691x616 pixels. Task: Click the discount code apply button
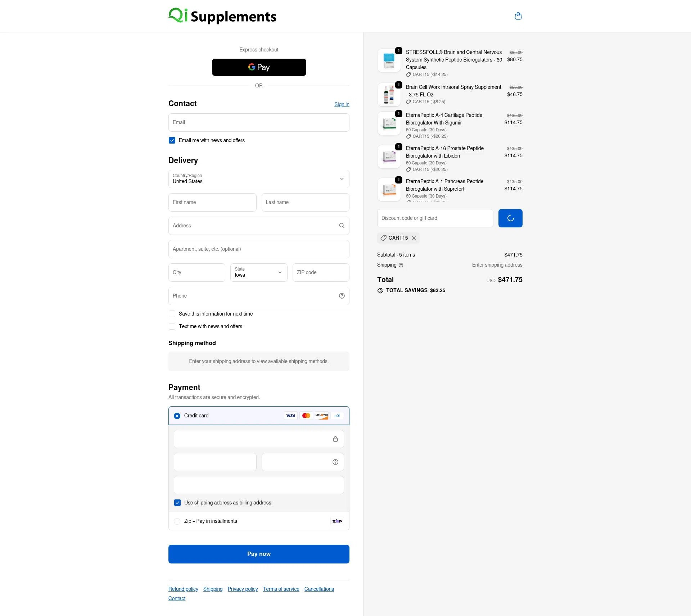pyautogui.click(x=510, y=218)
